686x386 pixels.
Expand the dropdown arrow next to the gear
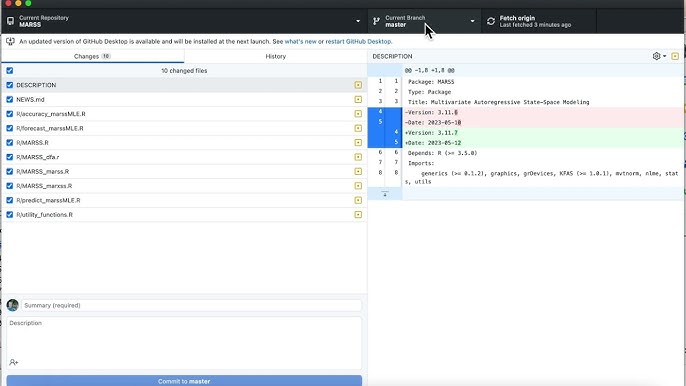click(x=665, y=56)
